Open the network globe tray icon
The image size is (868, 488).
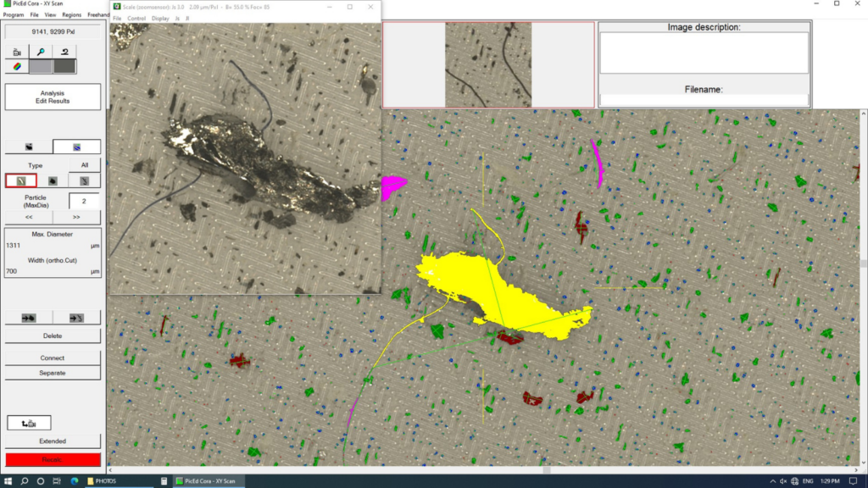pyautogui.click(x=795, y=481)
